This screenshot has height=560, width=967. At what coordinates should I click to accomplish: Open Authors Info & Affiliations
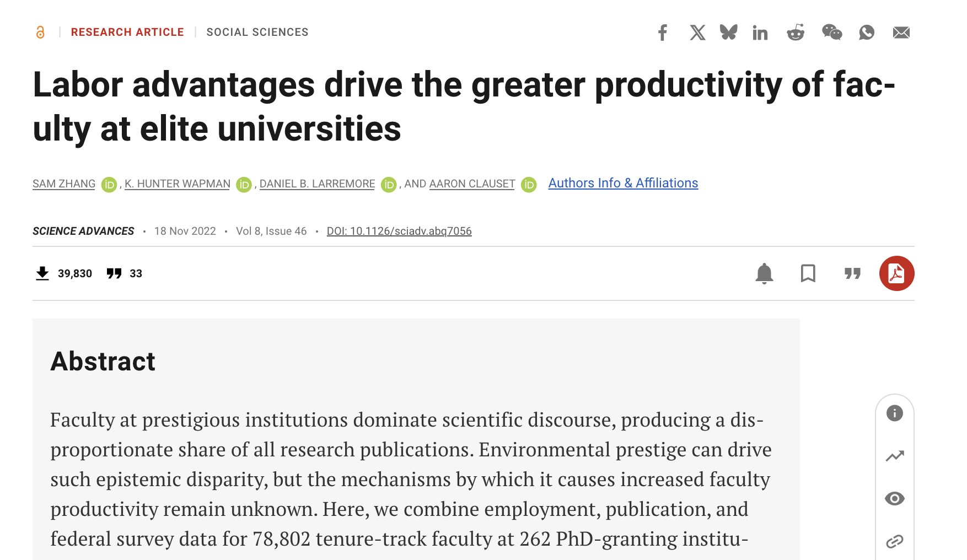(623, 183)
